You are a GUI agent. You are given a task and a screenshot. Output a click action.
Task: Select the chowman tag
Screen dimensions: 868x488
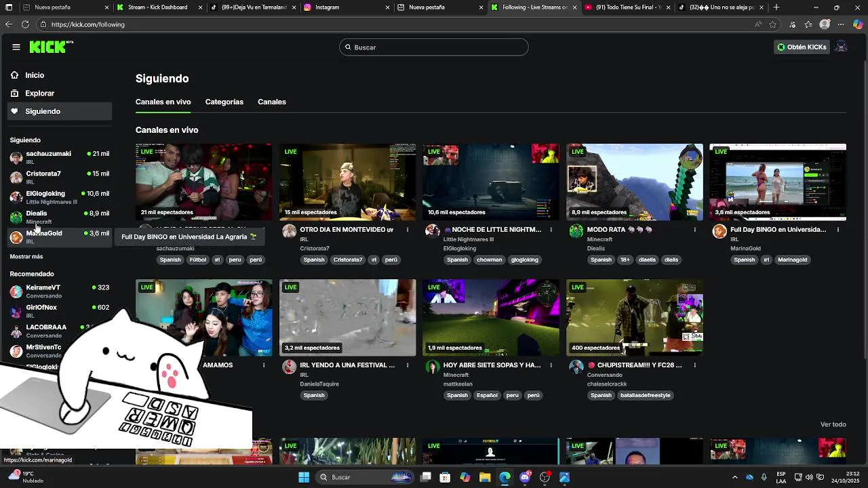click(489, 260)
